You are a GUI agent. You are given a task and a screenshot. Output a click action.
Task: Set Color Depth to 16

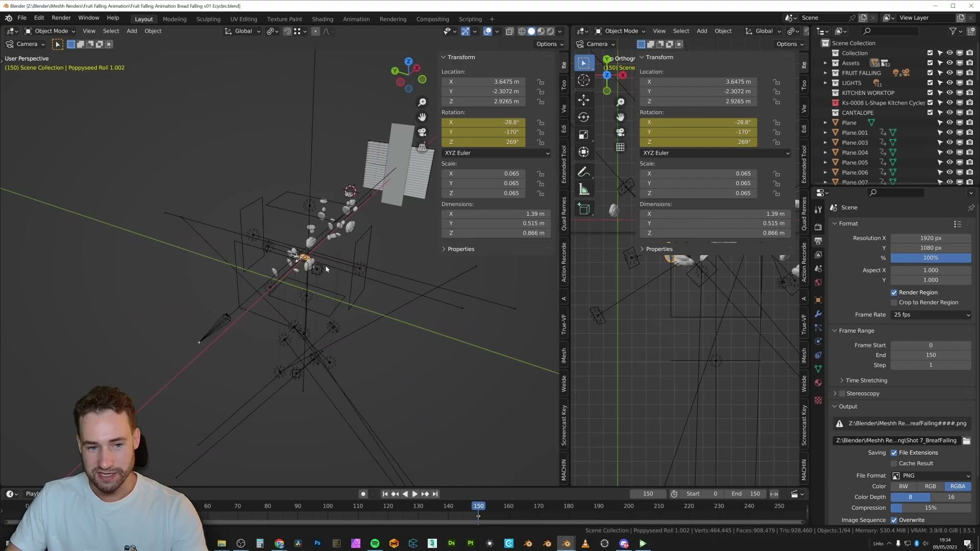[951, 497]
